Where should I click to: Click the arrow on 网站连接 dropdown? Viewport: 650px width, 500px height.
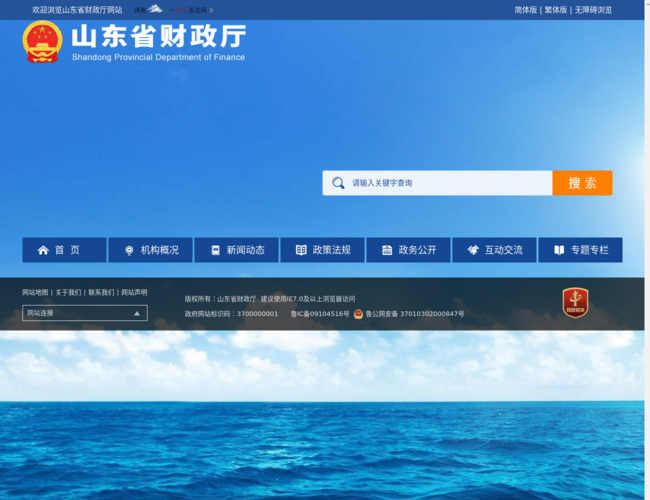point(137,313)
